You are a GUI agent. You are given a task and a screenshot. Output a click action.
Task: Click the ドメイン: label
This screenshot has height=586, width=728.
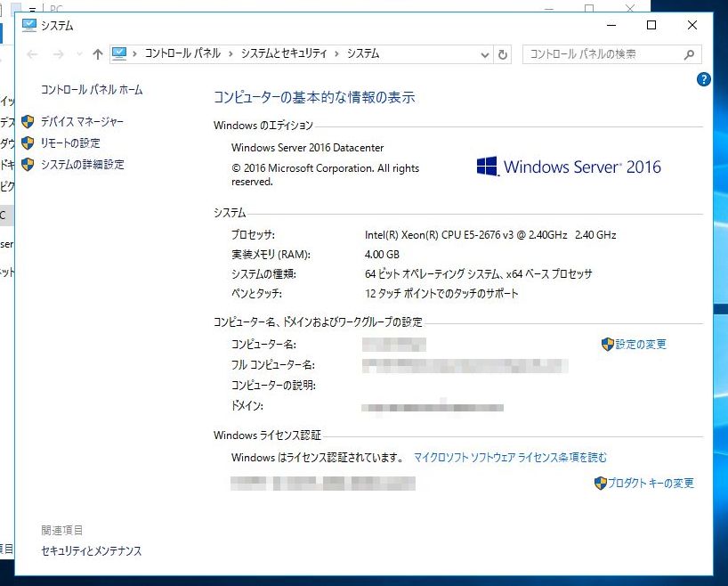pyautogui.click(x=247, y=406)
